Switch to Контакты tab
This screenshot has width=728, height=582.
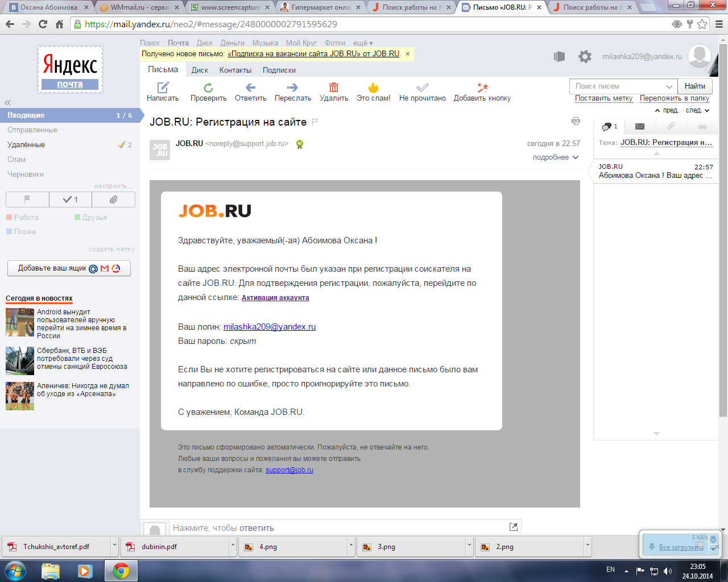pyautogui.click(x=235, y=70)
